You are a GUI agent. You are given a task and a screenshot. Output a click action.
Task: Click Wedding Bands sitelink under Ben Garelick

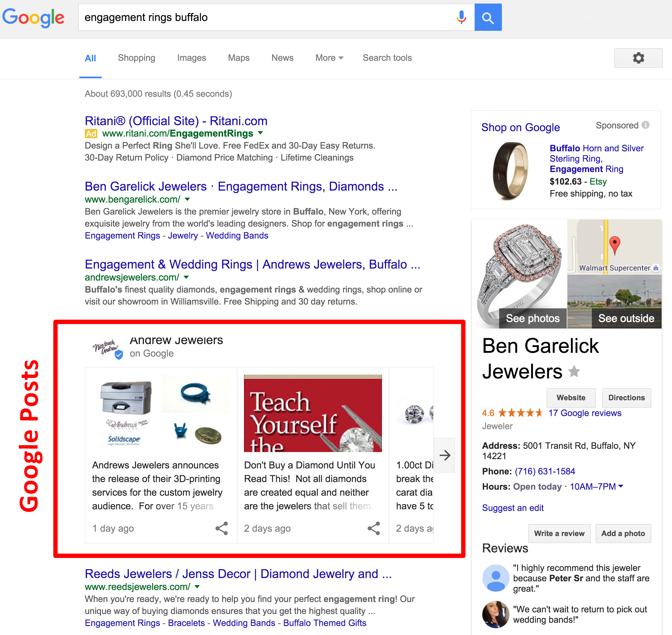(237, 236)
